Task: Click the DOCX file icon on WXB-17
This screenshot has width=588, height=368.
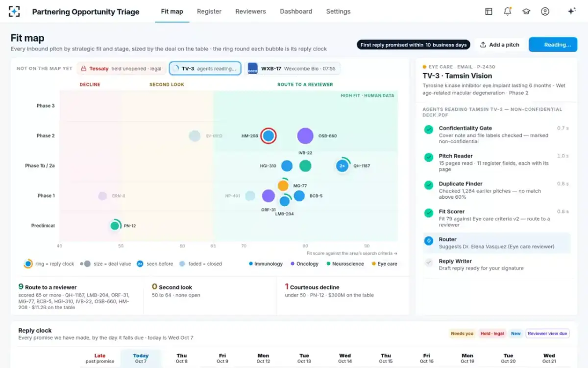Action: tap(252, 69)
